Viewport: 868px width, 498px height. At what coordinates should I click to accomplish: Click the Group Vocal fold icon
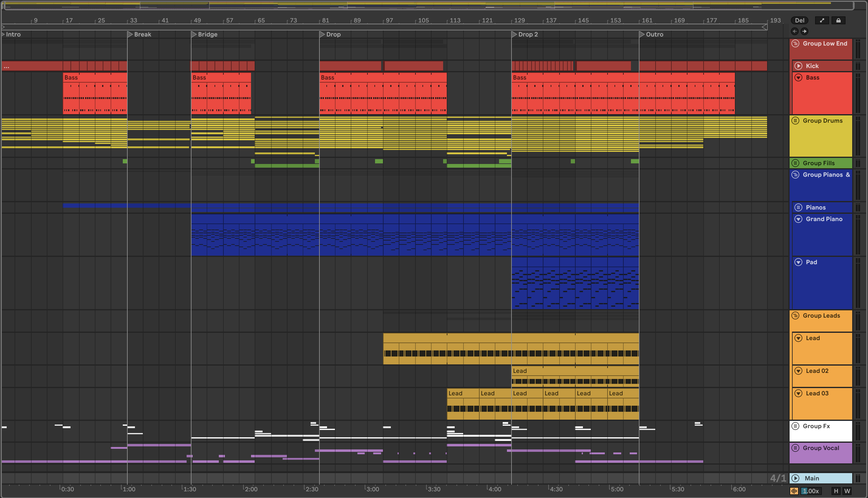point(795,448)
